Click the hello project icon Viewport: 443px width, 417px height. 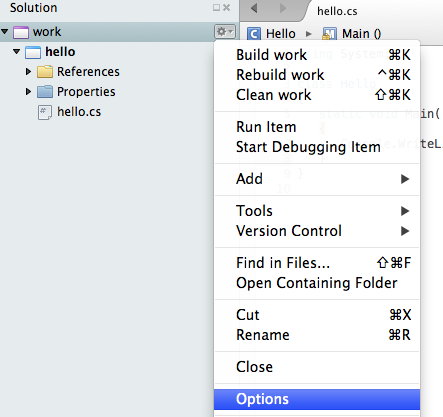pyautogui.click(x=33, y=52)
